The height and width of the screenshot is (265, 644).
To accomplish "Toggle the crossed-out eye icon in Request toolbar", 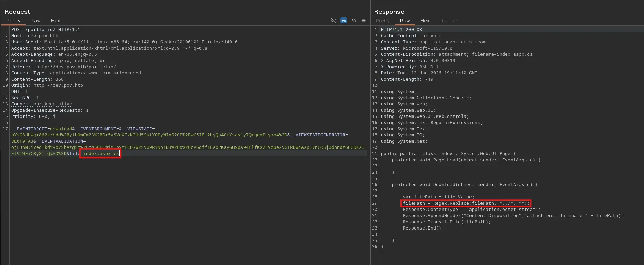I will (x=333, y=21).
